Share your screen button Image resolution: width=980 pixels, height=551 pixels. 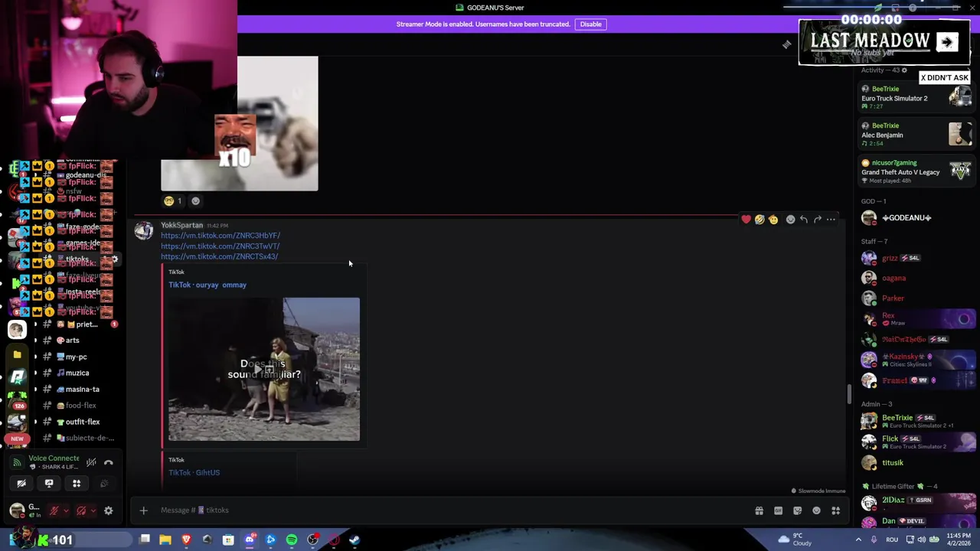(49, 484)
